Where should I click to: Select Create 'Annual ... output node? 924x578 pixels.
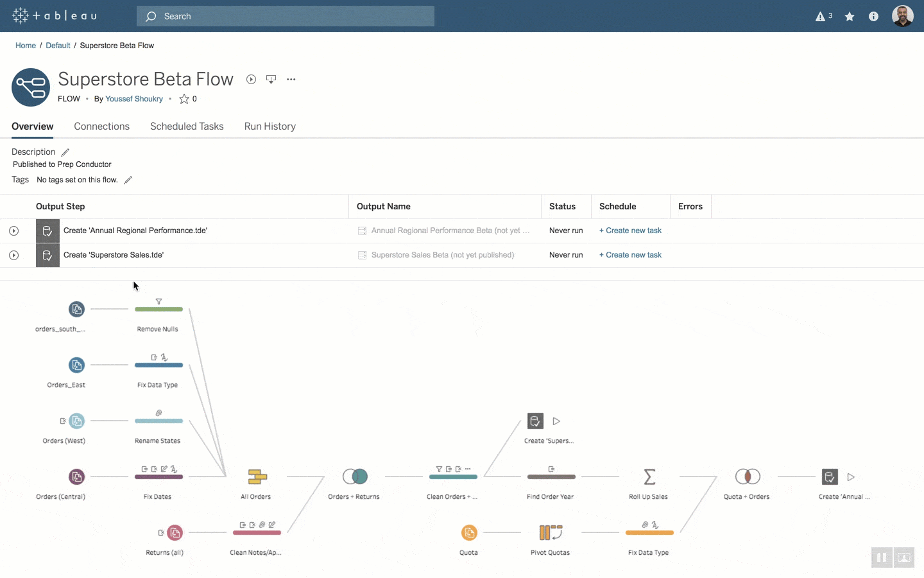[830, 477]
